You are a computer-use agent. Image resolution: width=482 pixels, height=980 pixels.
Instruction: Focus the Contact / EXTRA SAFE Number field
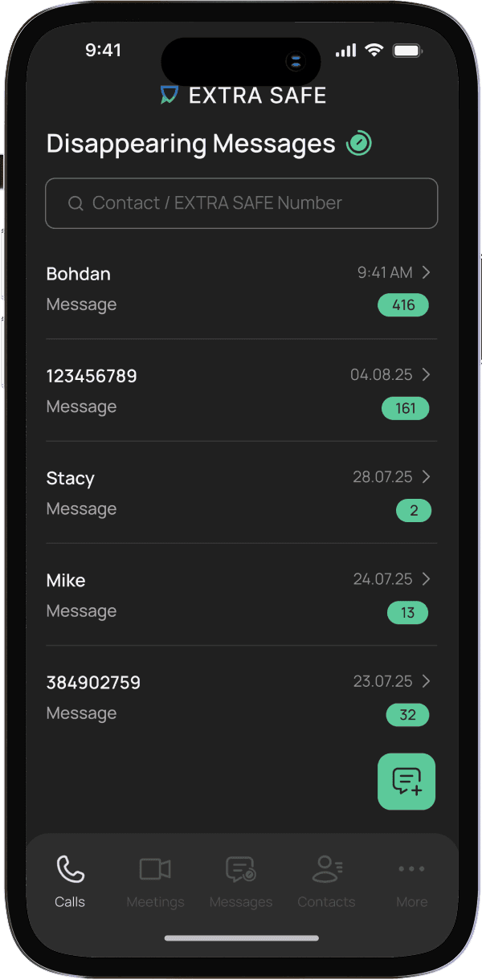pyautogui.click(x=241, y=203)
